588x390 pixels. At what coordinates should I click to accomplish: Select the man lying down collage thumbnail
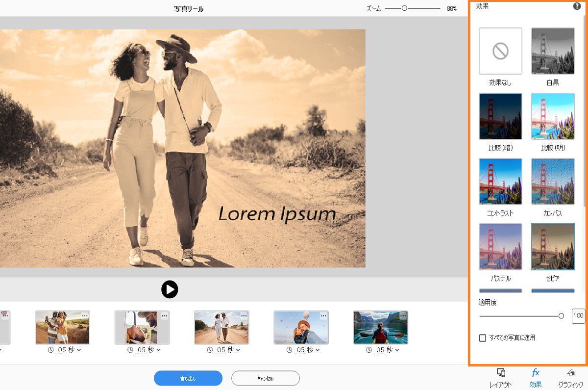142,327
